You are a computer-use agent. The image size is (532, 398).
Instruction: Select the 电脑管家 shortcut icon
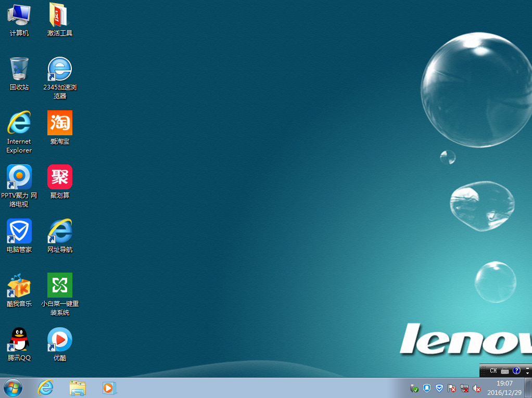pos(19,236)
